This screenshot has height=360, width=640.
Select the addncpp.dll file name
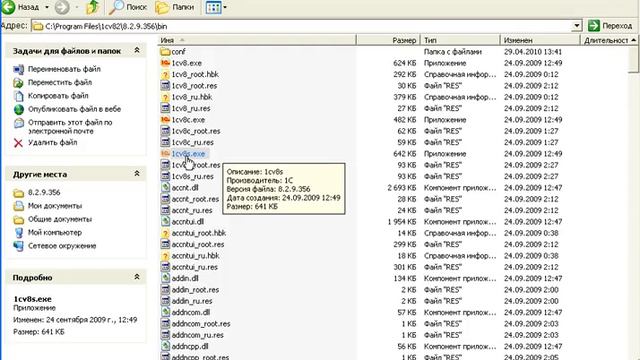(x=190, y=347)
